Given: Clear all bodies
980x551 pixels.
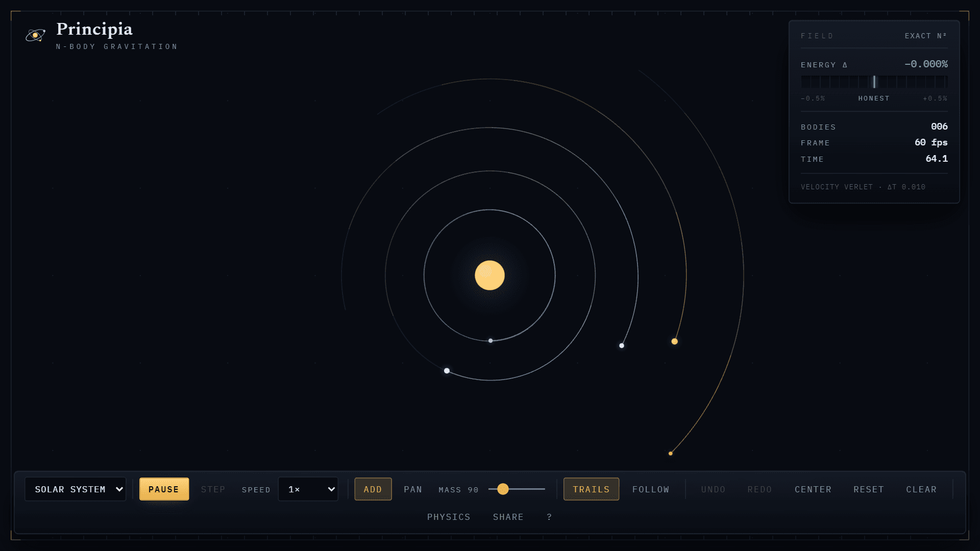Looking at the screenshot, I should click(x=921, y=489).
